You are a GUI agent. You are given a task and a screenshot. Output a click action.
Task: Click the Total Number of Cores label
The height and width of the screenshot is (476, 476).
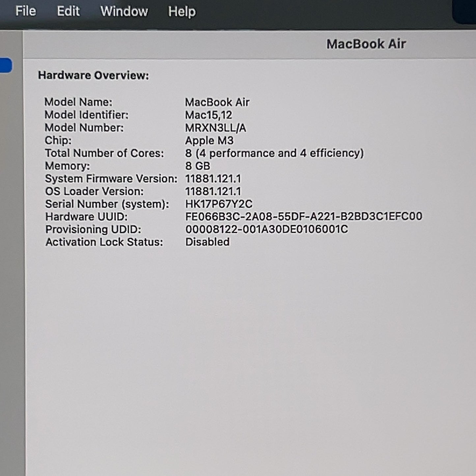[104, 153]
